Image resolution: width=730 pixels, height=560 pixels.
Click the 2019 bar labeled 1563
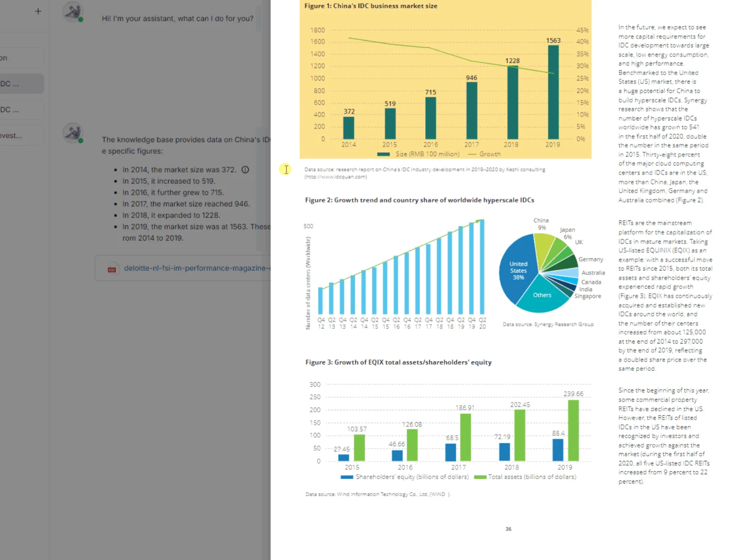coord(553,91)
